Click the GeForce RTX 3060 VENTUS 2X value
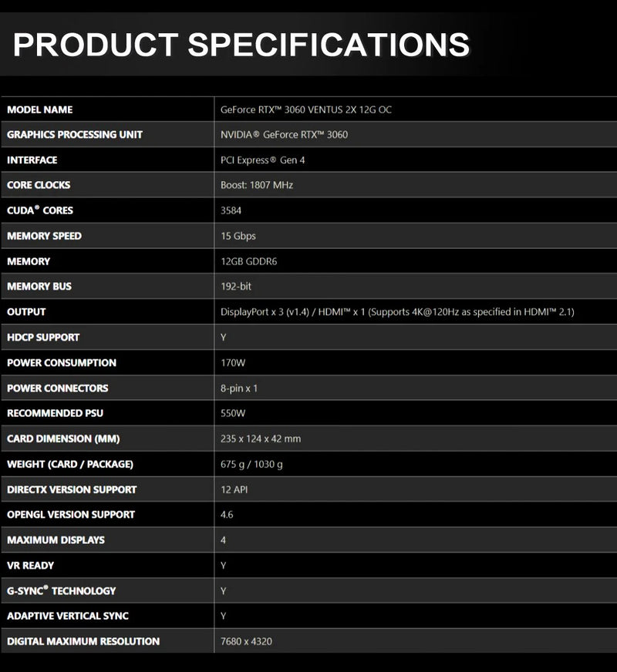 306,109
